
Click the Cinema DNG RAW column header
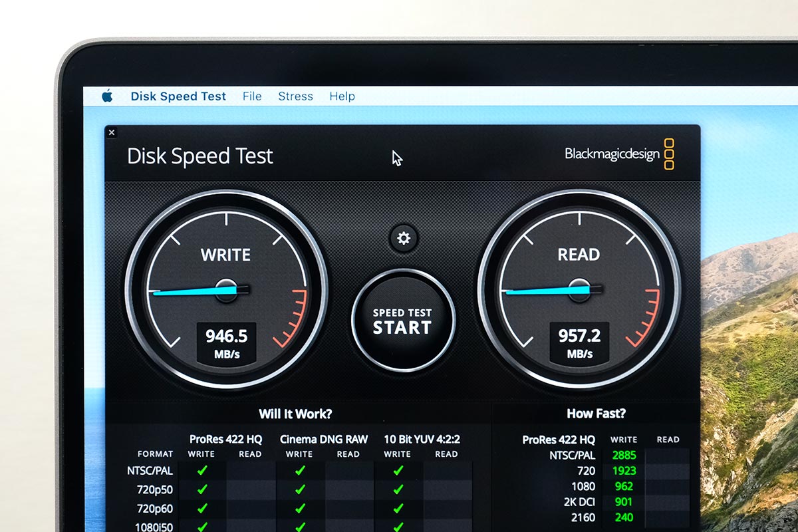pyautogui.click(x=324, y=440)
